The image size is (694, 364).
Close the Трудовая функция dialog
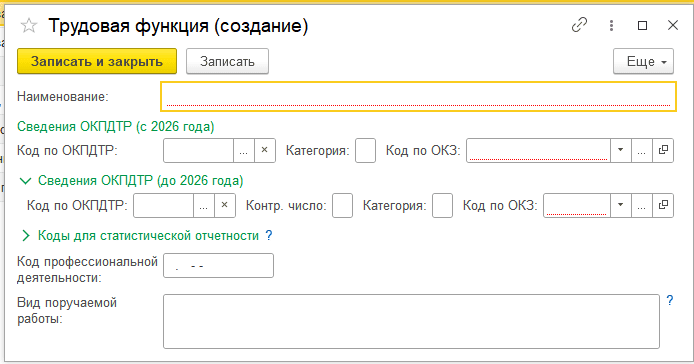pyautogui.click(x=673, y=25)
